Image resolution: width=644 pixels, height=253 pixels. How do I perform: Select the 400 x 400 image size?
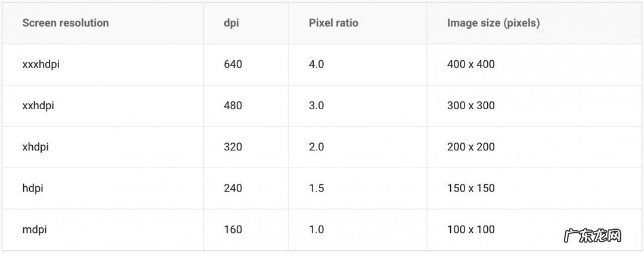470,64
